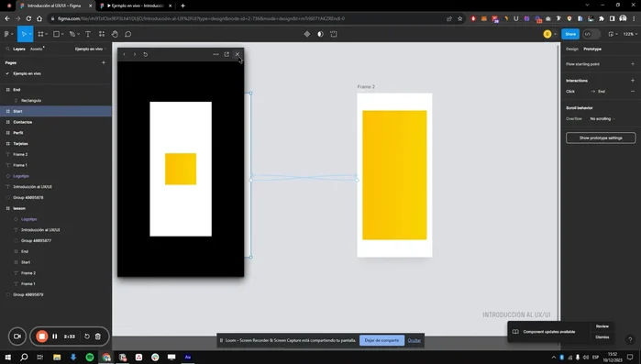641x364 pixels.
Task: Open Frame tool options dropdown
Action: tap(47, 34)
